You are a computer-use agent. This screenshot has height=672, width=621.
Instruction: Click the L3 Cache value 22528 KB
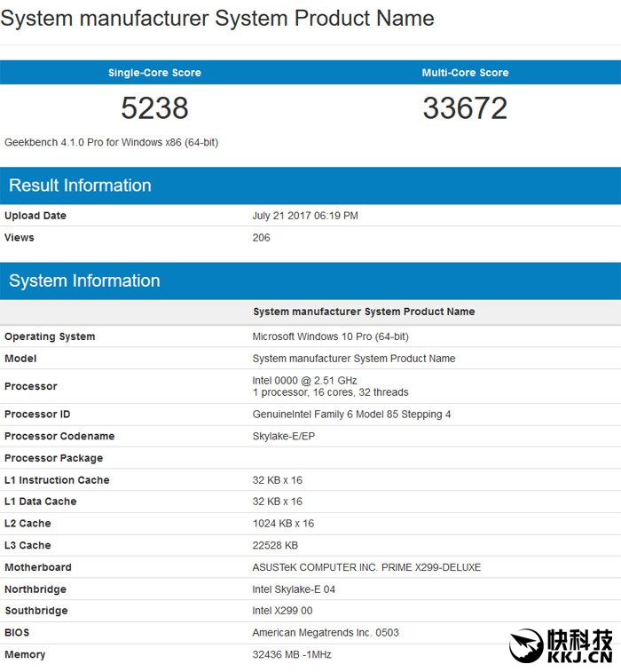coord(275,545)
